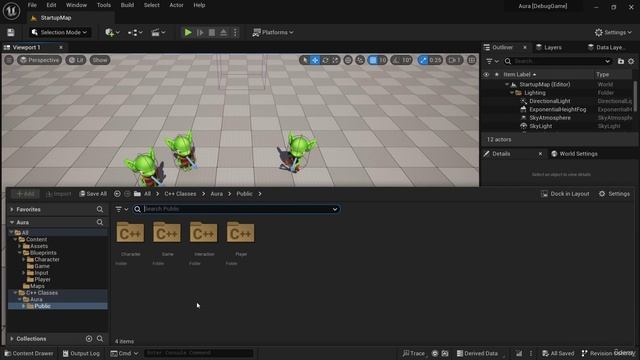
Task: Open the Outliner filter dropdown
Action: point(493,61)
